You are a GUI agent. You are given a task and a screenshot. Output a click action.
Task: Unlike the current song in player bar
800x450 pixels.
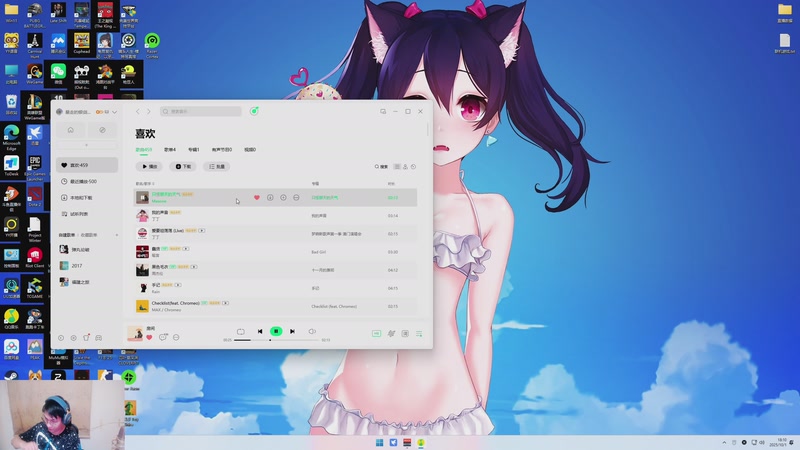tap(149, 337)
